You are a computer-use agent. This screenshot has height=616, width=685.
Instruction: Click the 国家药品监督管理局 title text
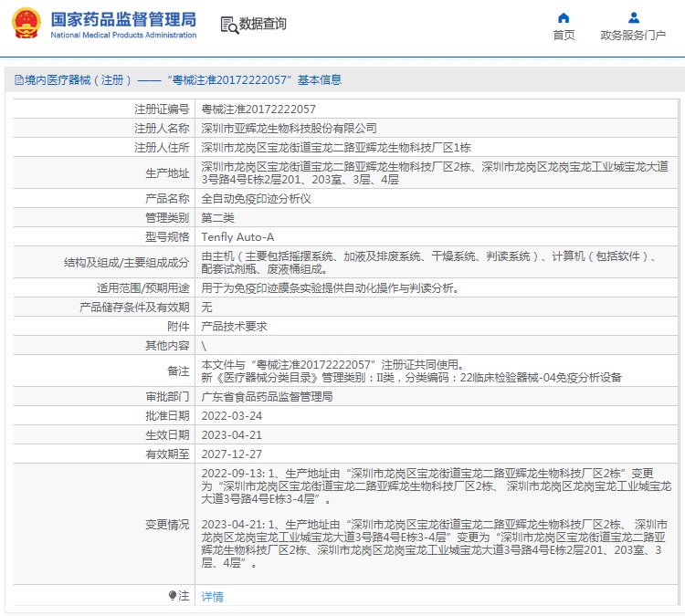(x=123, y=19)
